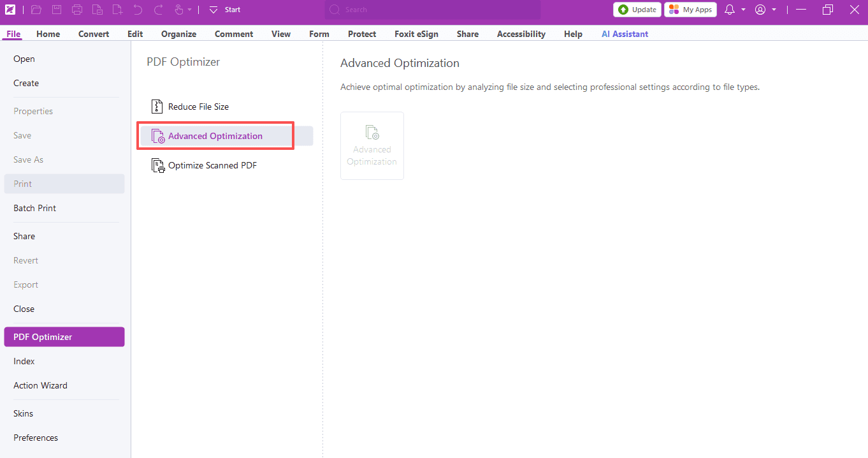Image resolution: width=868 pixels, height=458 pixels.
Task: Select Share in the File sidebar
Action: click(64, 236)
